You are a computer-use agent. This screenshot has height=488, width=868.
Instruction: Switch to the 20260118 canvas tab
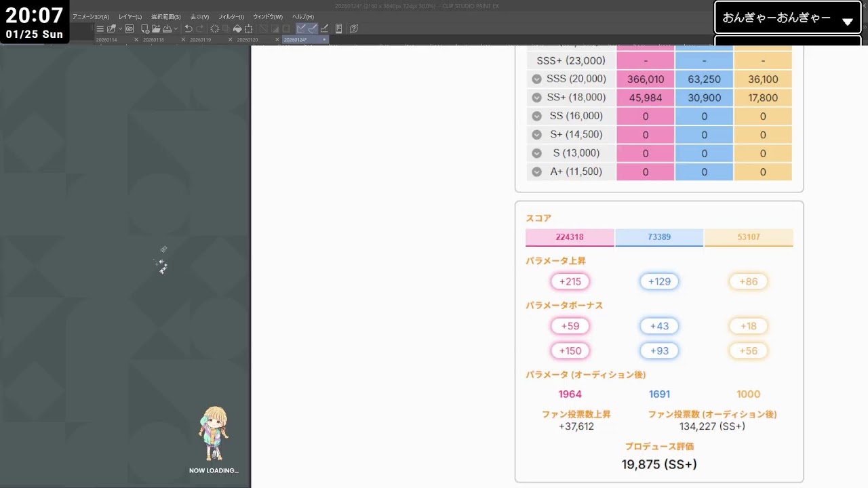point(153,40)
